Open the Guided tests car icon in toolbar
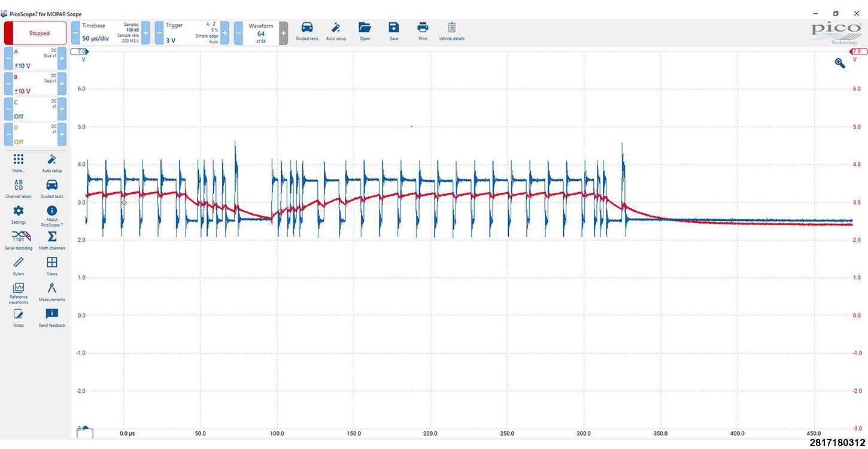The image size is (868, 449). (306, 31)
